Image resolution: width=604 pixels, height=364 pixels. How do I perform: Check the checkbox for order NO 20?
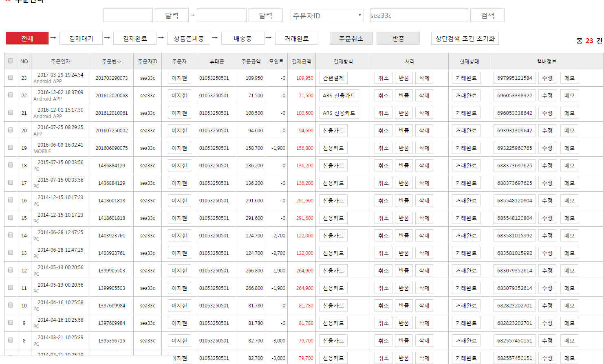[x=11, y=130]
